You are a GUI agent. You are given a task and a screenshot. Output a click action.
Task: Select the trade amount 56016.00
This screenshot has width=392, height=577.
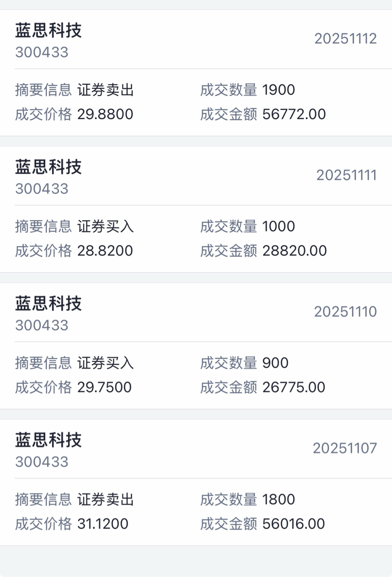(x=293, y=524)
